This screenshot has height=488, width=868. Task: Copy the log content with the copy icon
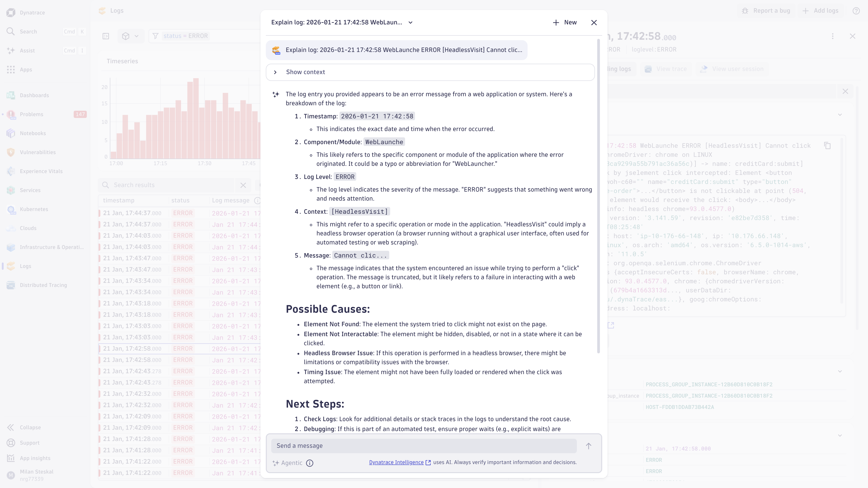(828, 145)
